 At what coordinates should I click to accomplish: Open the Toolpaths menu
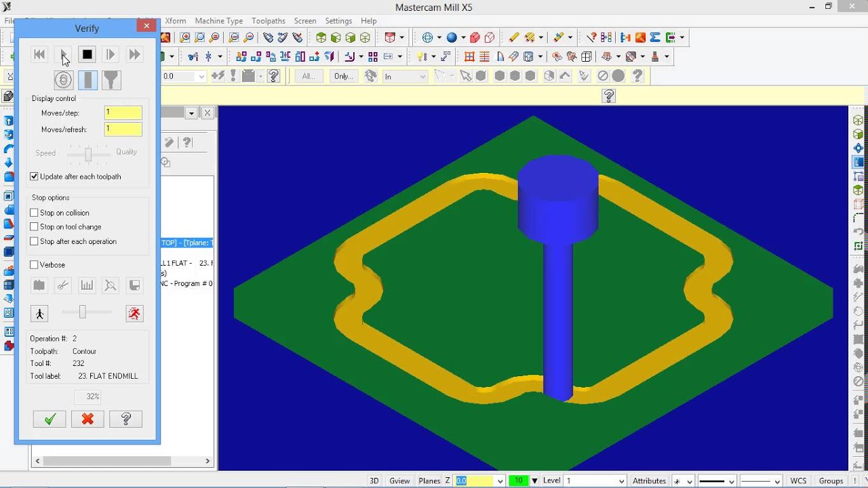pos(269,21)
